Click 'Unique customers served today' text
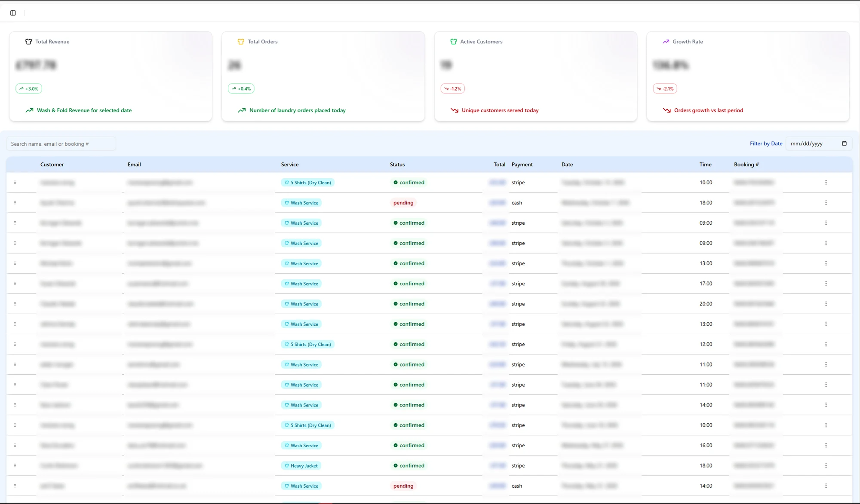Image resolution: width=860 pixels, height=504 pixels. pos(500,110)
